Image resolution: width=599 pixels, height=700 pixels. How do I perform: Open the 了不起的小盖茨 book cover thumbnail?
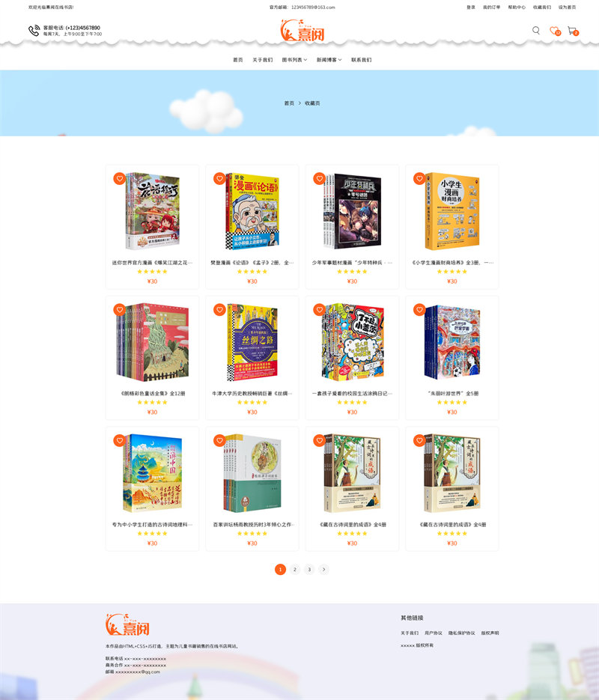click(x=353, y=342)
